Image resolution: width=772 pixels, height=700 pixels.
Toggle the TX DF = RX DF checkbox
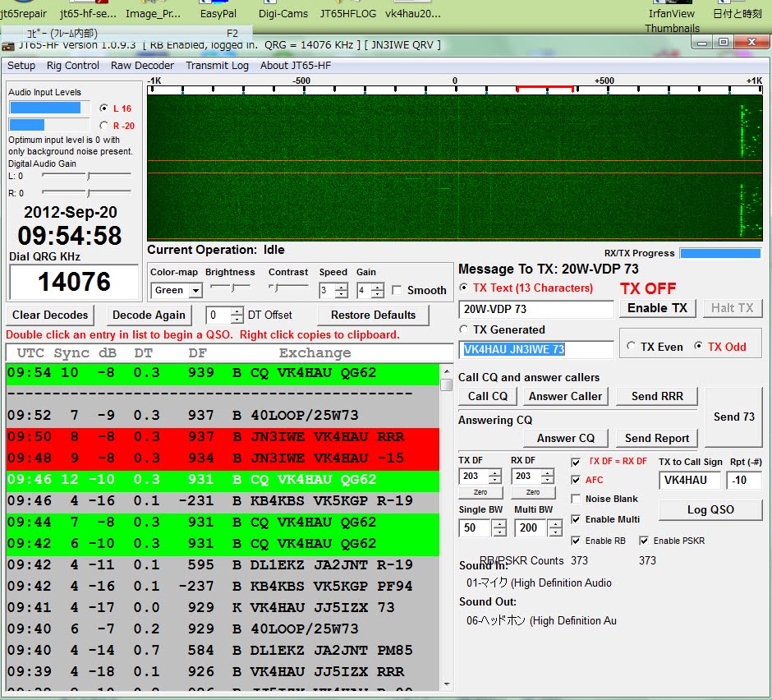click(575, 462)
